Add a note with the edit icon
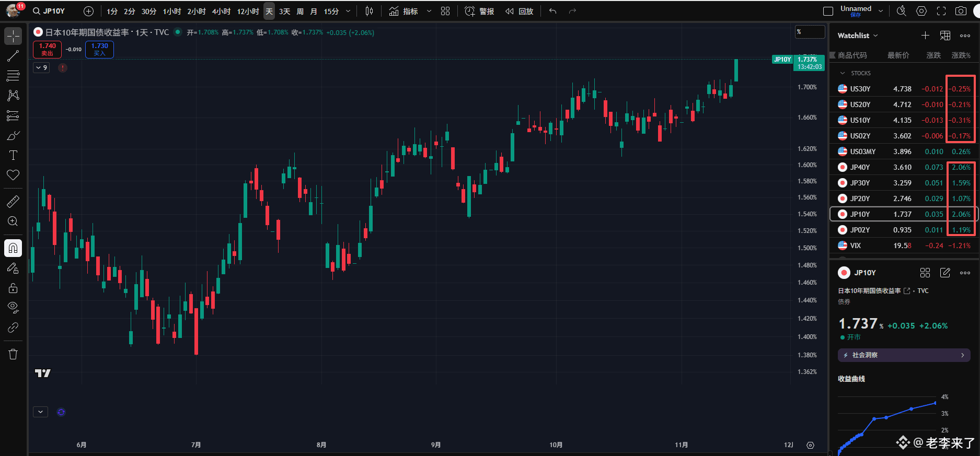 945,273
